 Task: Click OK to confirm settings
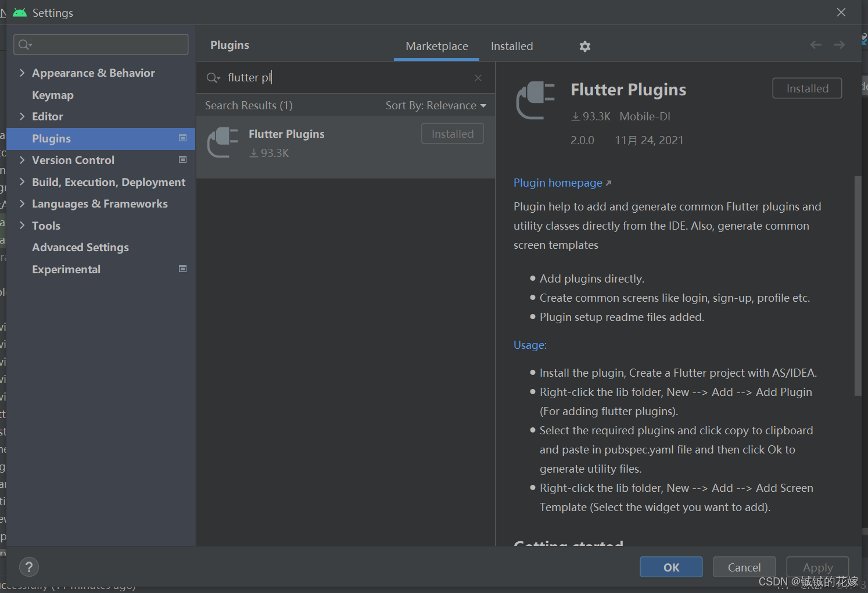click(x=671, y=567)
